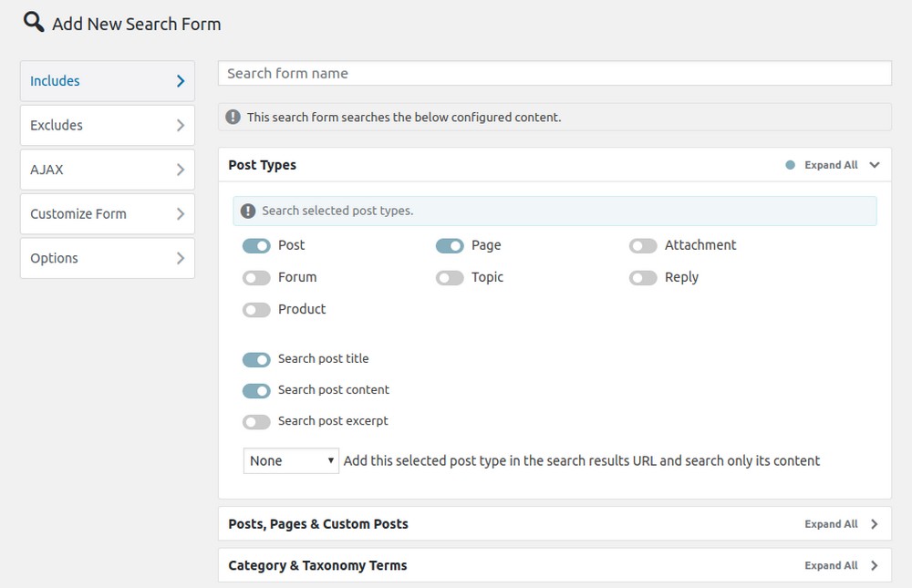
Task: Click Expand All in Post Types header
Action: click(831, 165)
